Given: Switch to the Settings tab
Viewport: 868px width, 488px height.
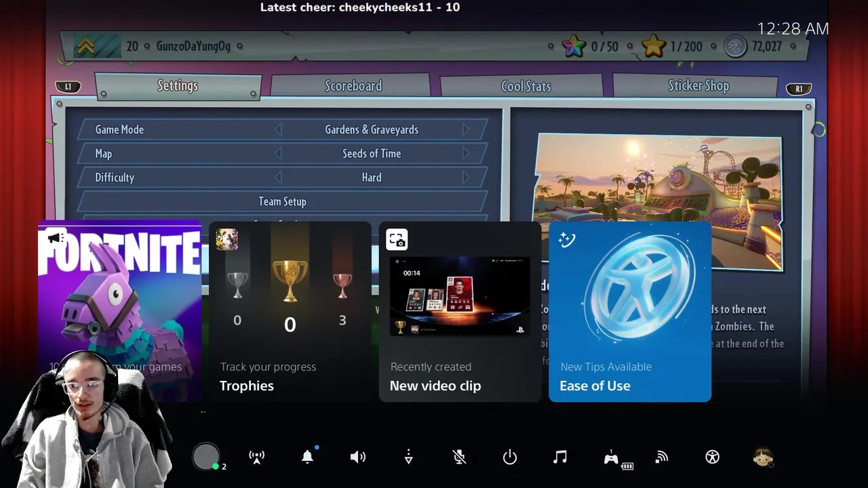Looking at the screenshot, I should [178, 86].
